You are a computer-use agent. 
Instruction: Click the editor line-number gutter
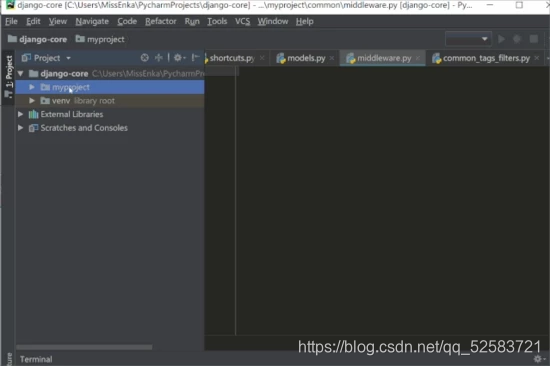click(x=220, y=201)
